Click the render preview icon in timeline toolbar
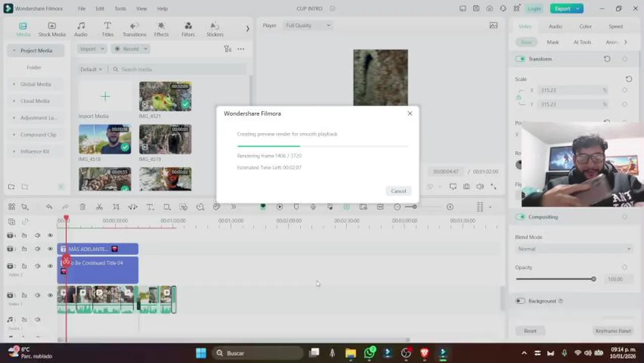The width and height of the screenshot is (644, 363). [280, 207]
